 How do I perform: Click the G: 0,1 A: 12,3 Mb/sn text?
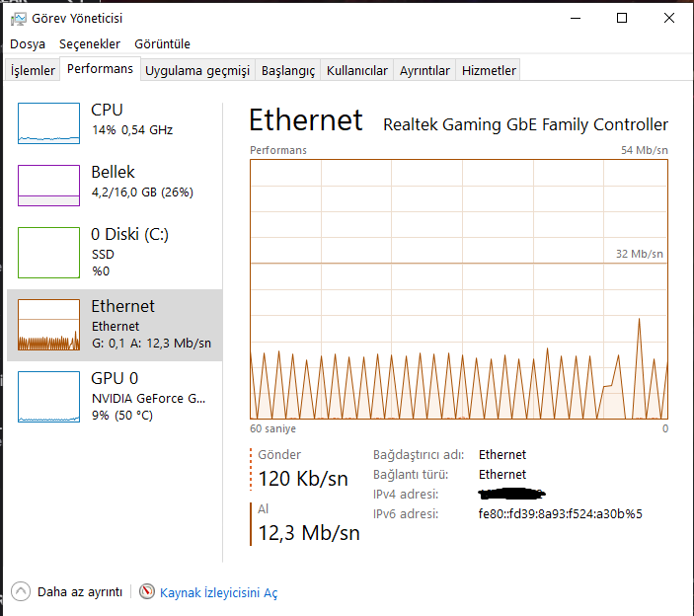tap(151, 344)
